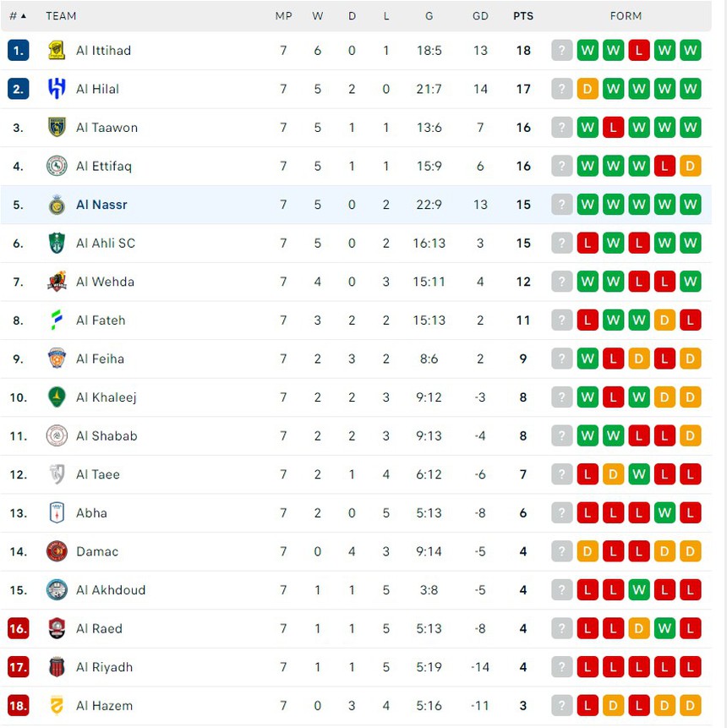Click the Al Taawon club logo
This screenshot has height=728, width=727.
click(57, 127)
